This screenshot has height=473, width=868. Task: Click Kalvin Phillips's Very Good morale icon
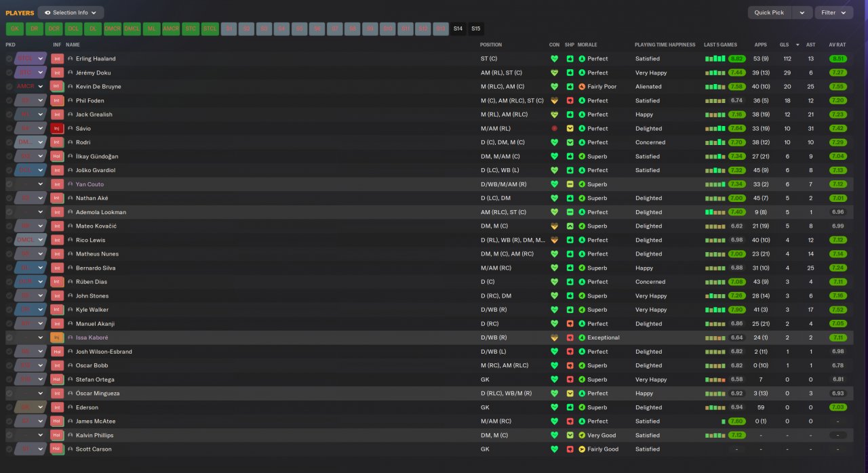coord(582,435)
